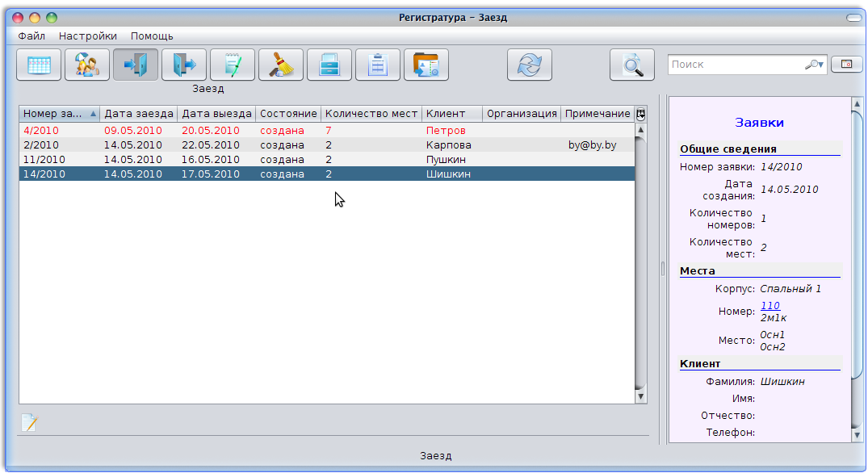Screen dimensions: 868x473
Task: Click Клиент section header in details panel
Action: pyautogui.click(x=700, y=364)
